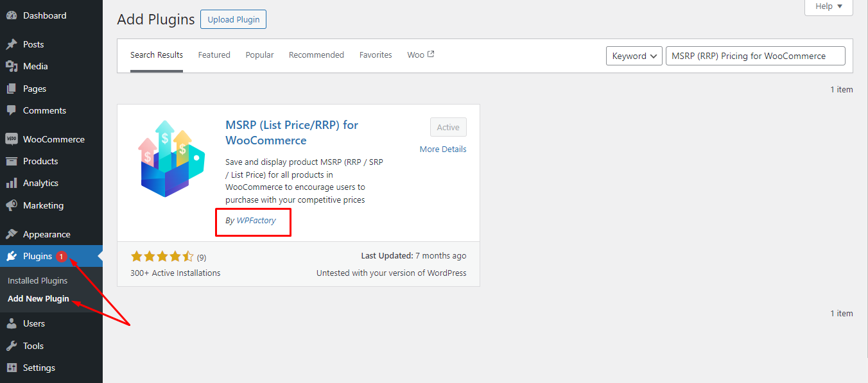This screenshot has height=383, width=868.
Task: Click the (9) ratings count
Action: coord(202,257)
